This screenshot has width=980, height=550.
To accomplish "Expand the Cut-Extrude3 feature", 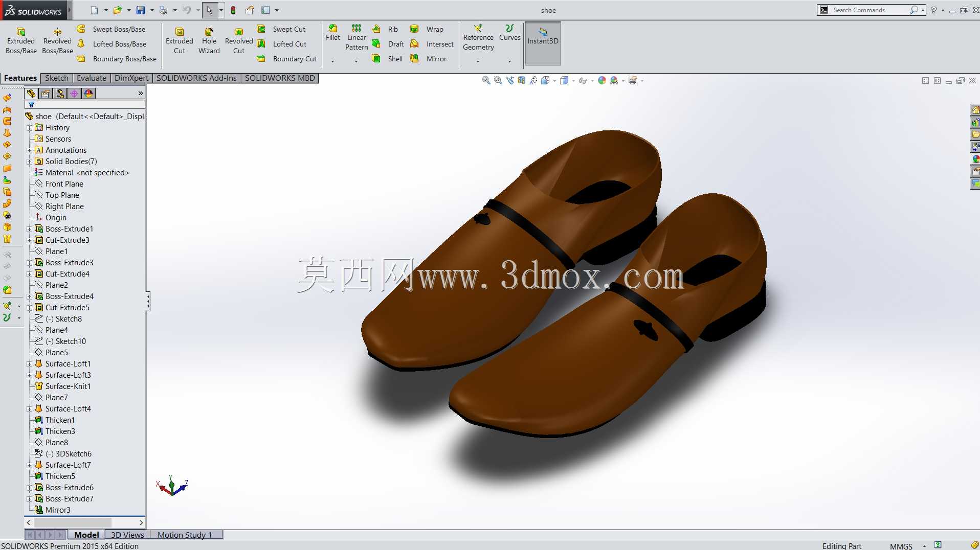I will click(30, 240).
